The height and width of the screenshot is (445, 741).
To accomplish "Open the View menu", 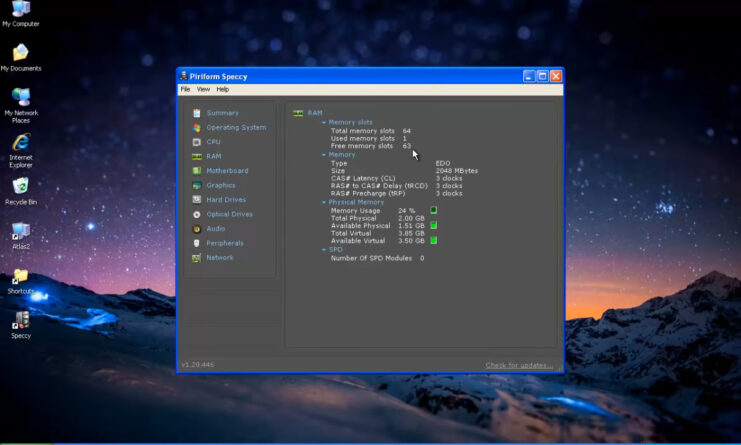I will 203,89.
